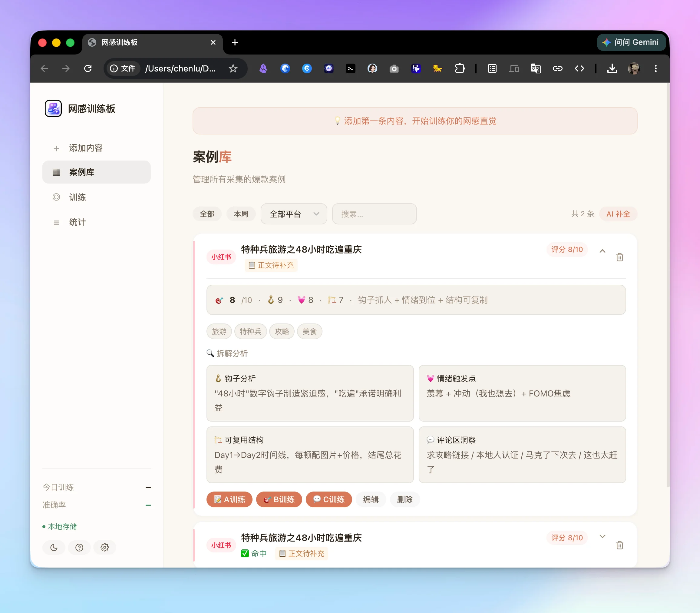
Task: Click the link chain toolbar icon
Action: click(x=557, y=68)
